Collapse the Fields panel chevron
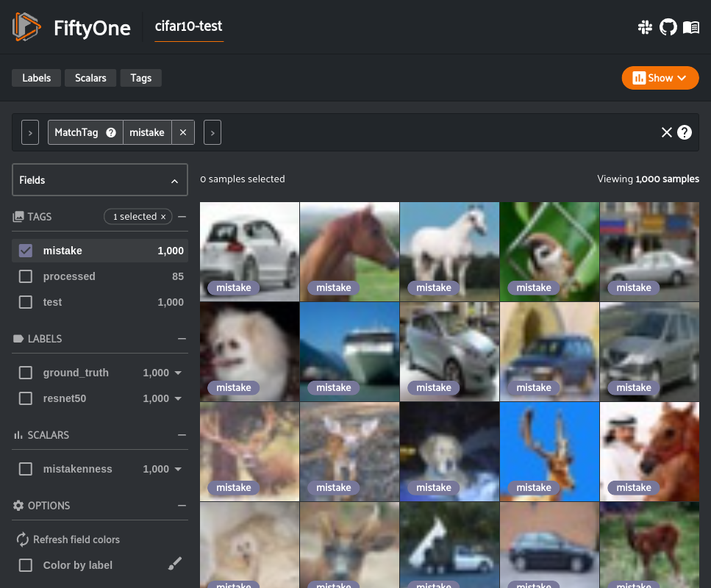The width and height of the screenshot is (711, 588). (174, 181)
